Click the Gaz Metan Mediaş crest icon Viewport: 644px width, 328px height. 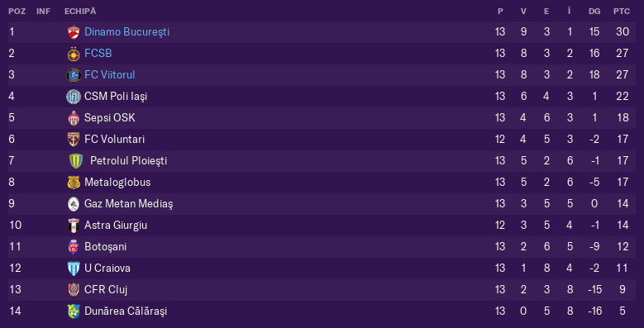tap(74, 204)
